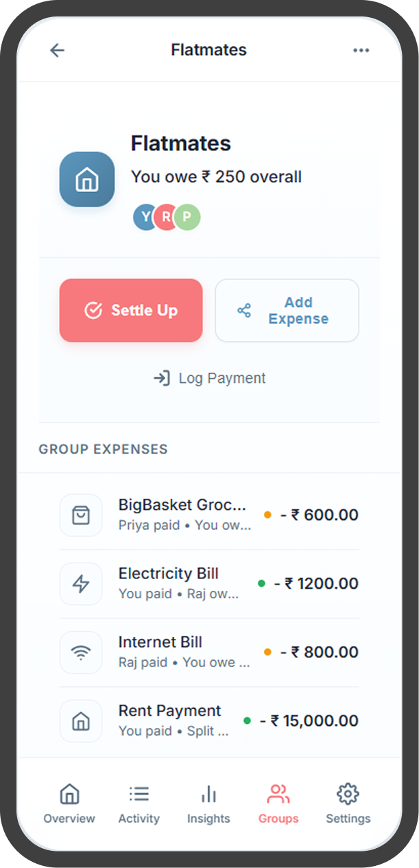Select the Groups tab
Image resolution: width=419 pixels, height=868 pixels.
click(278, 804)
